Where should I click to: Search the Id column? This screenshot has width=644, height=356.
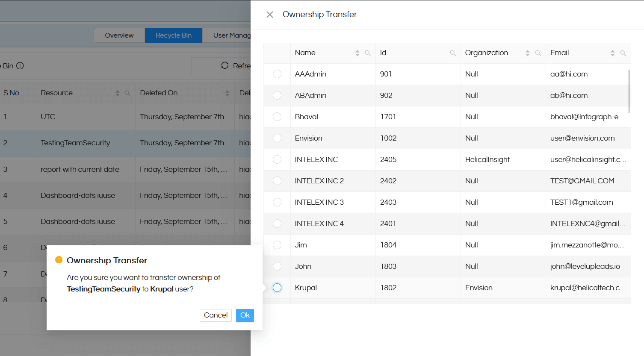[453, 53]
